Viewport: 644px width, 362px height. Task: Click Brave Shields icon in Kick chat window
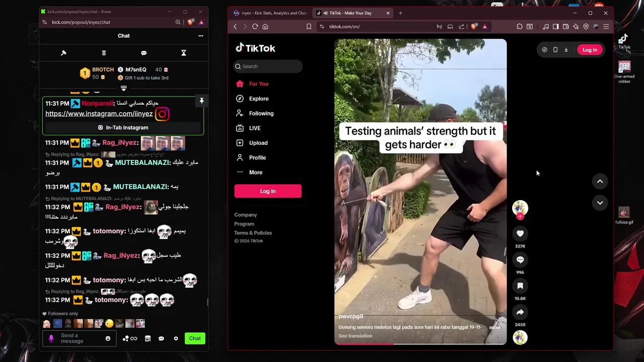coord(191,22)
